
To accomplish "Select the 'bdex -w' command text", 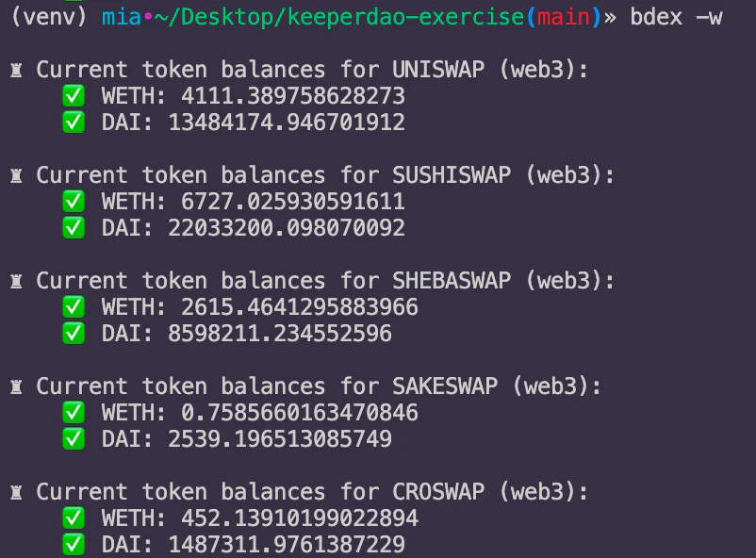I will tap(677, 17).
